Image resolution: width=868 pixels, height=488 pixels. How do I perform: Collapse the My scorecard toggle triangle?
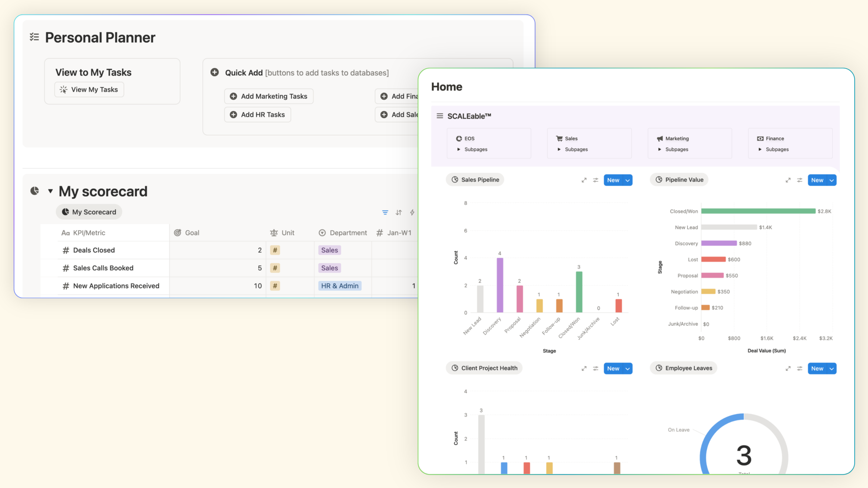tap(50, 191)
